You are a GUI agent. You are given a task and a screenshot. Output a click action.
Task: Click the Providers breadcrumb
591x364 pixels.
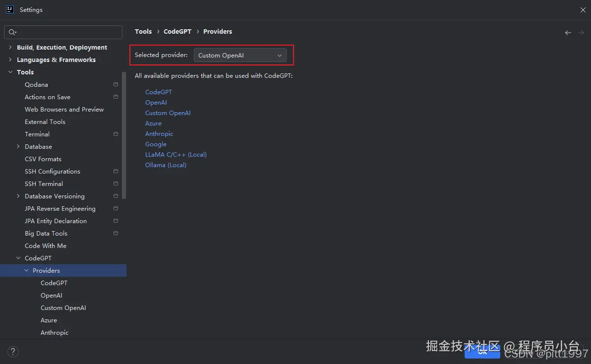point(218,31)
